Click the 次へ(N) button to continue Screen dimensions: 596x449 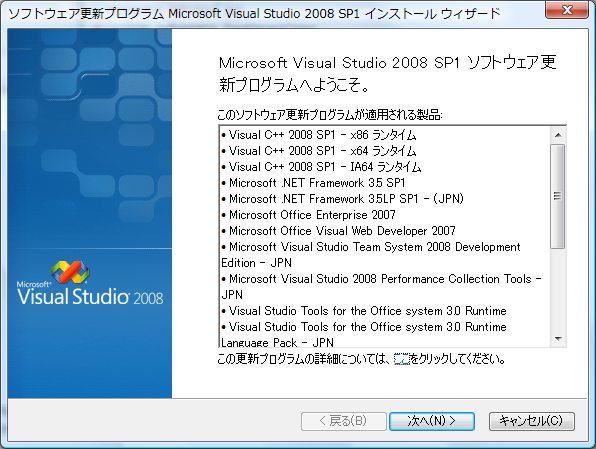coord(432,421)
